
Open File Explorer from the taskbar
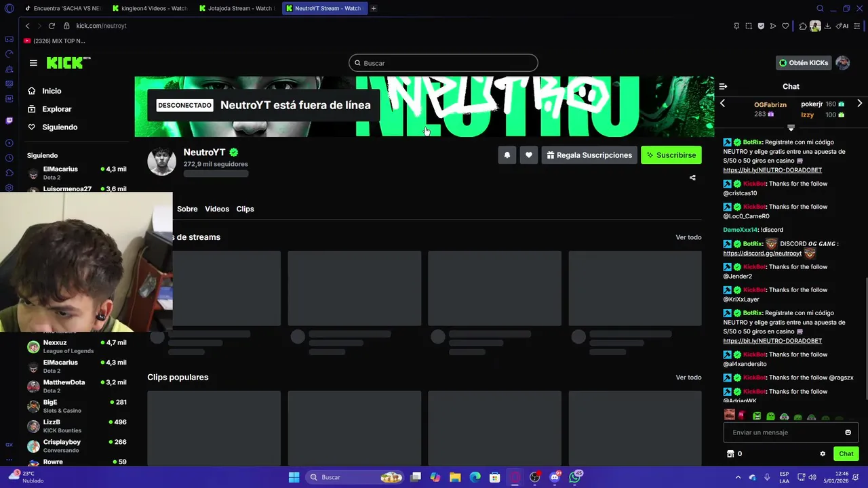455,477
